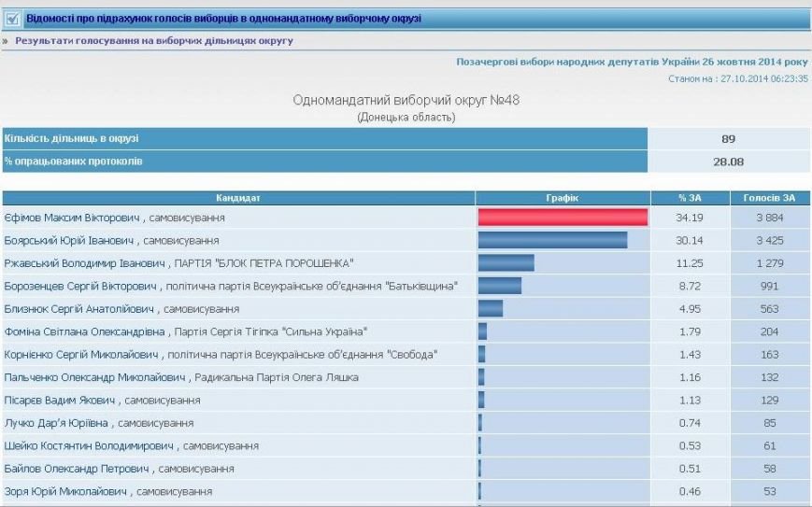
Task: Click the vote count 991
Action: (770, 286)
